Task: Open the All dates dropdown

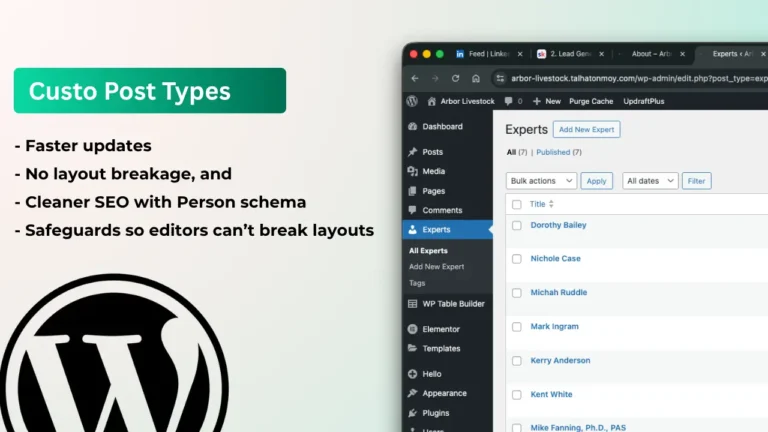Action: [650, 181]
